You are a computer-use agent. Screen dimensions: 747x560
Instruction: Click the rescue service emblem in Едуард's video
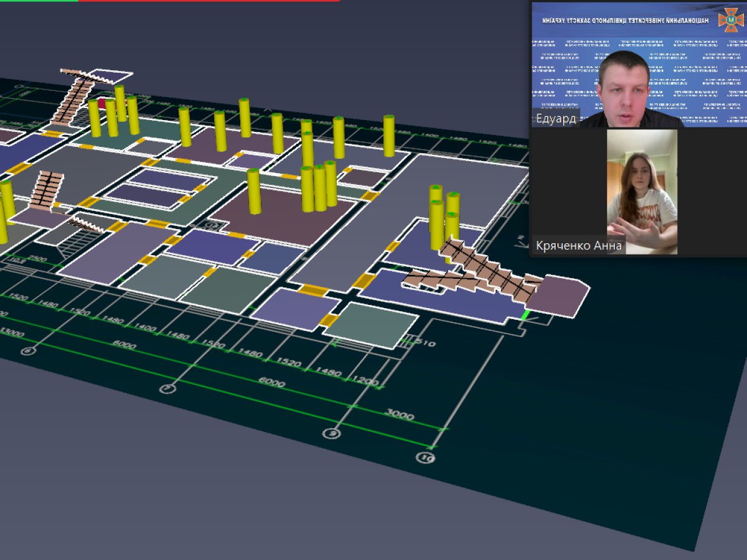pyautogui.click(x=730, y=20)
